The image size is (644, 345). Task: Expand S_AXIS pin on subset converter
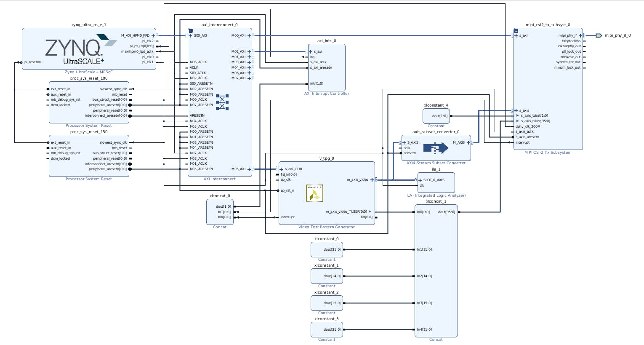click(404, 143)
